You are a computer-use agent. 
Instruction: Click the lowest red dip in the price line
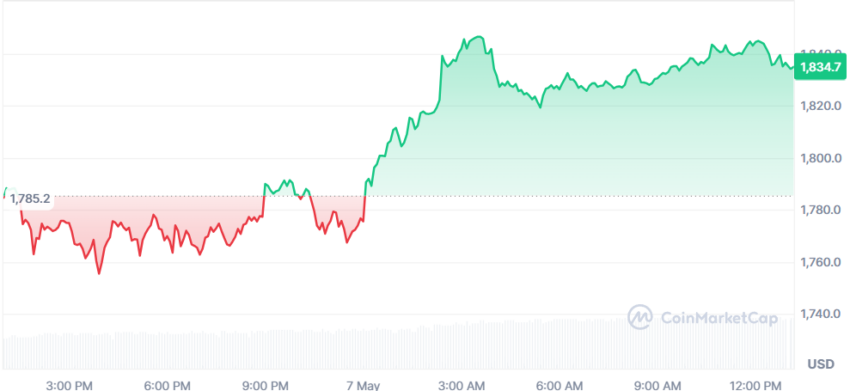pyautogui.click(x=99, y=273)
